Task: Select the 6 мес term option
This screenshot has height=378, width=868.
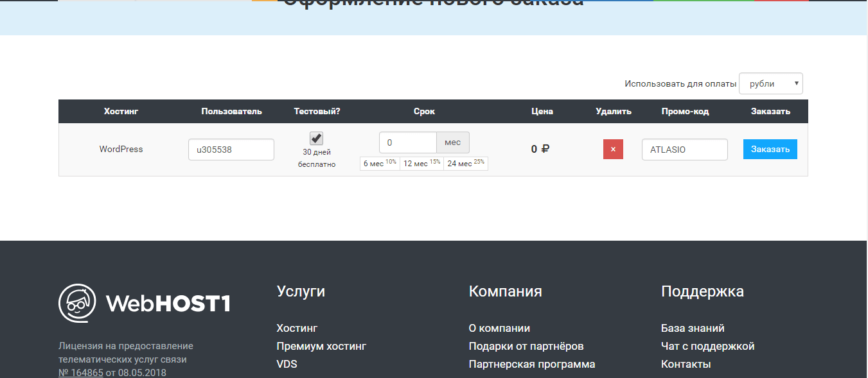Action: tap(380, 164)
